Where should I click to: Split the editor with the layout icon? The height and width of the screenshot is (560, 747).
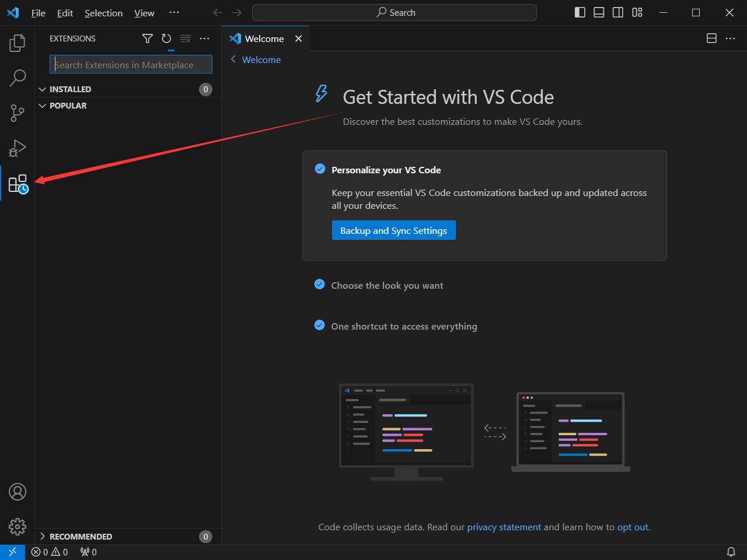pos(711,38)
